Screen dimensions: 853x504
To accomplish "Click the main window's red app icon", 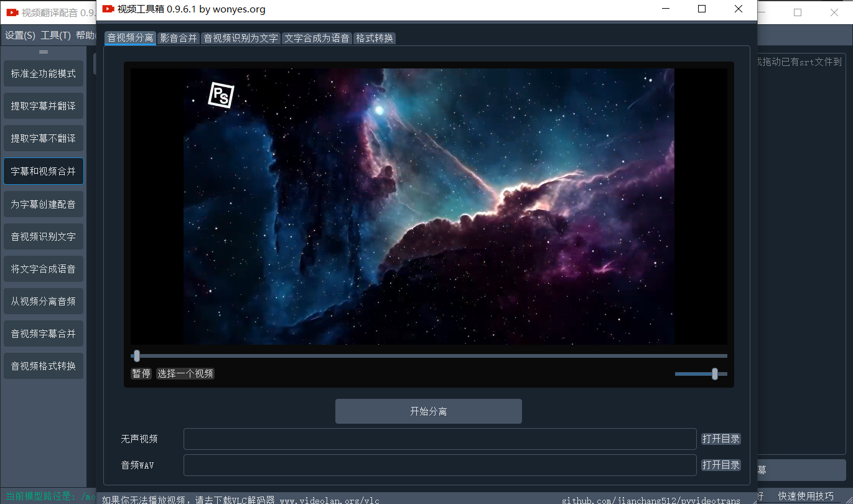I will point(12,12).
